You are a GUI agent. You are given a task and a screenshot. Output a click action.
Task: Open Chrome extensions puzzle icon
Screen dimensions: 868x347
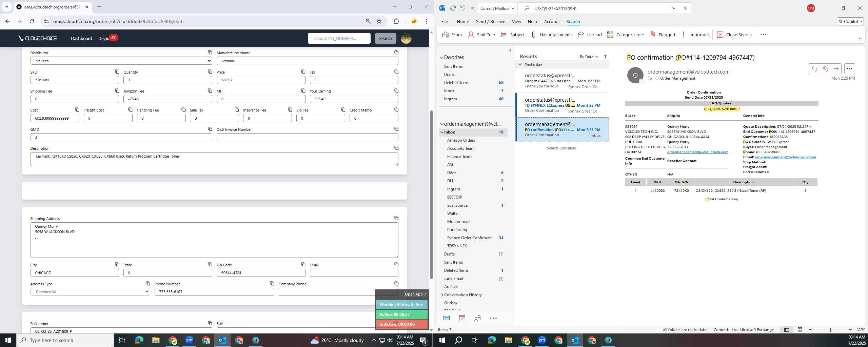[396, 21]
